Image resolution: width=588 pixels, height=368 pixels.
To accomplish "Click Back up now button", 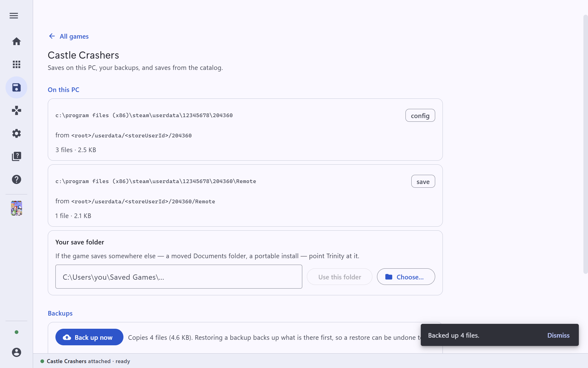I will point(89,337).
